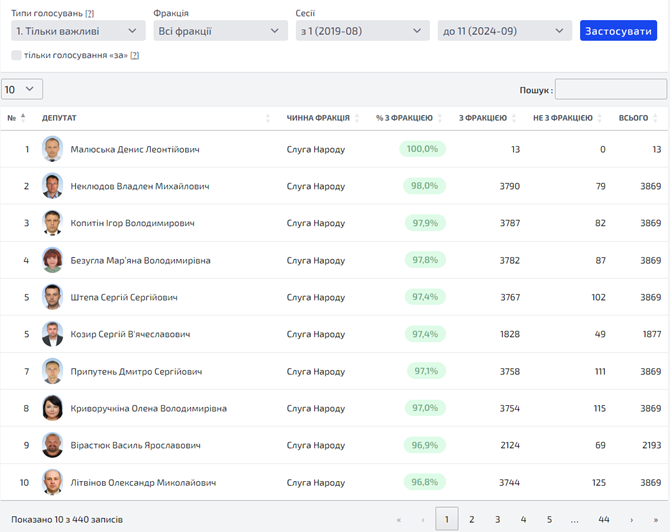Go to pagination page 4
Screen dimensions: 670x532
pyautogui.click(x=523, y=519)
